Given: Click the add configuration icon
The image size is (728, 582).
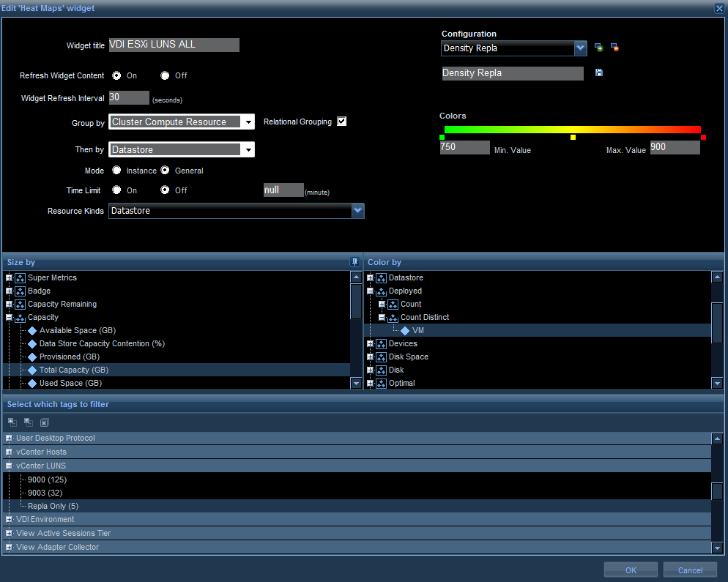Looking at the screenshot, I should pyautogui.click(x=598, y=48).
